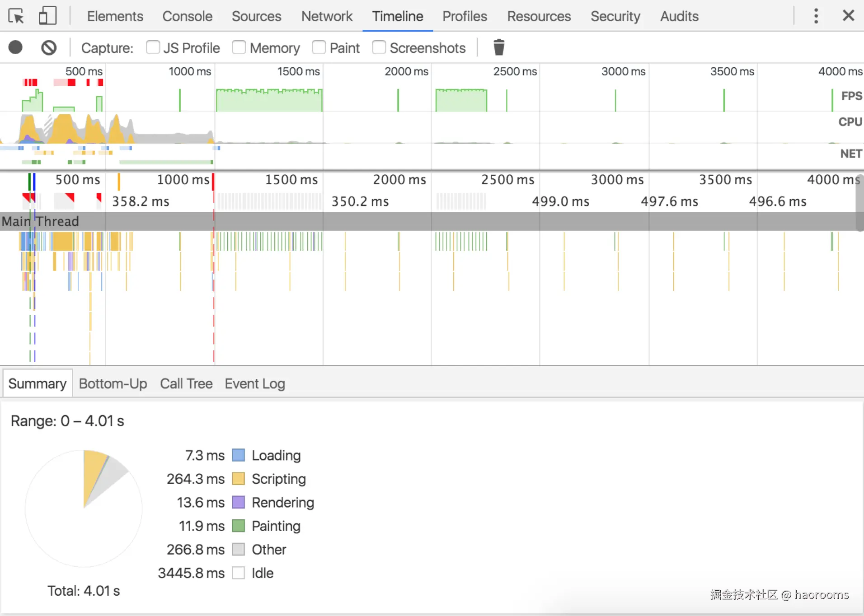Image resolution: width=864 pixels, height=616 pixels.
Task: Click the flame chart vertical scrollbar
Action: 859,203
